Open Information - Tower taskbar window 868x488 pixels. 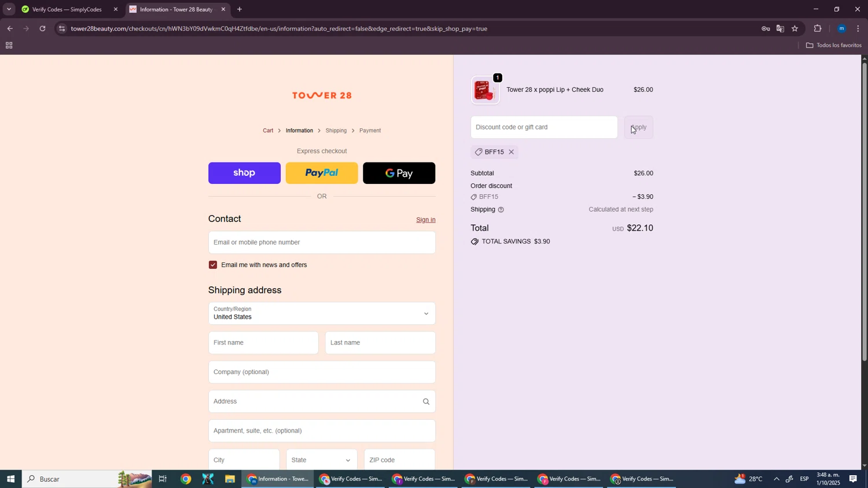coord(278,479)
